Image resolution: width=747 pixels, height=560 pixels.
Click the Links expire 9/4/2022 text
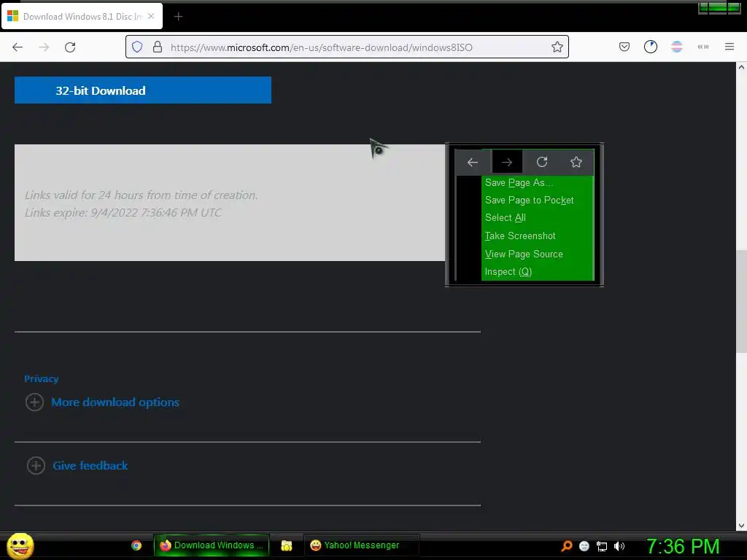tap(123, 213)
